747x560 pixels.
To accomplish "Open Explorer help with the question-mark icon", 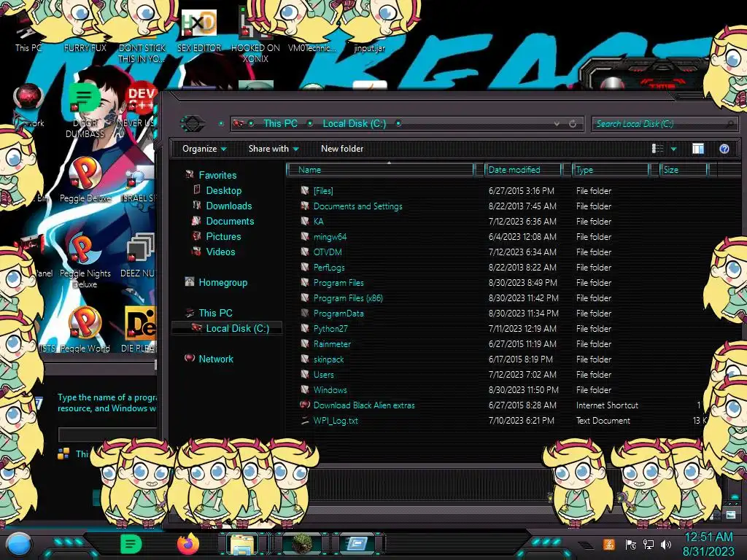I will click(724, 149).
